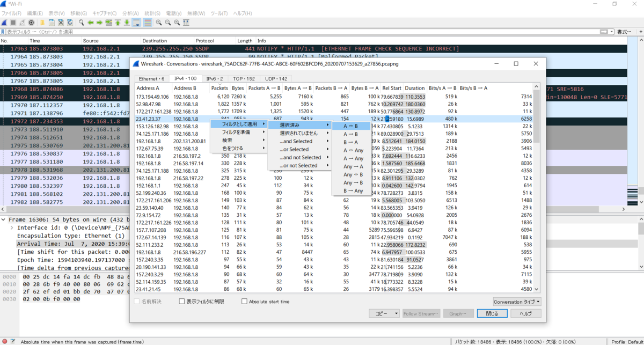Screen dimensions: 644x345
Task: Close this capture file via toolbar
Action: 61,23
